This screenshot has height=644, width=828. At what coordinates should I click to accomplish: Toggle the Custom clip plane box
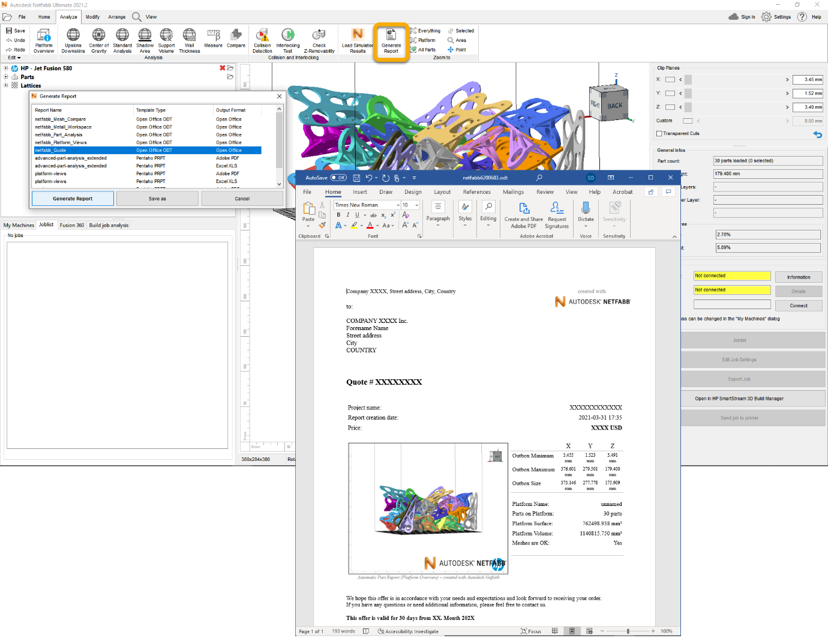(x=688, y=121)
